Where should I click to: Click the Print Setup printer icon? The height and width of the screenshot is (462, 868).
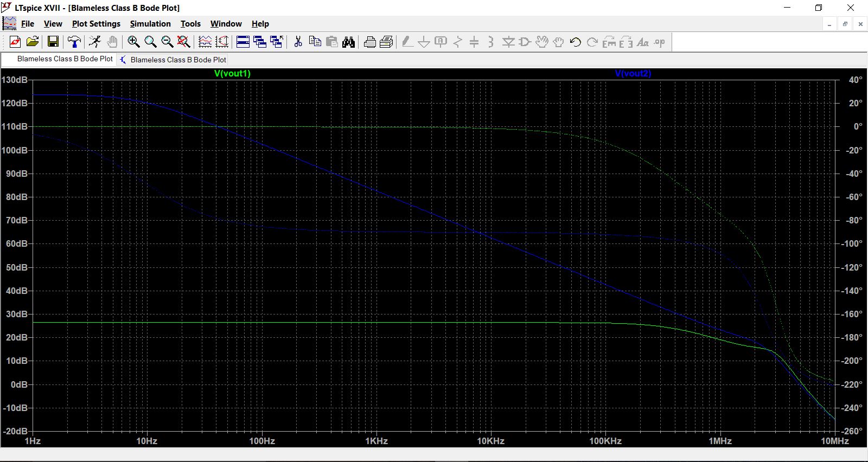coord(370,42)
